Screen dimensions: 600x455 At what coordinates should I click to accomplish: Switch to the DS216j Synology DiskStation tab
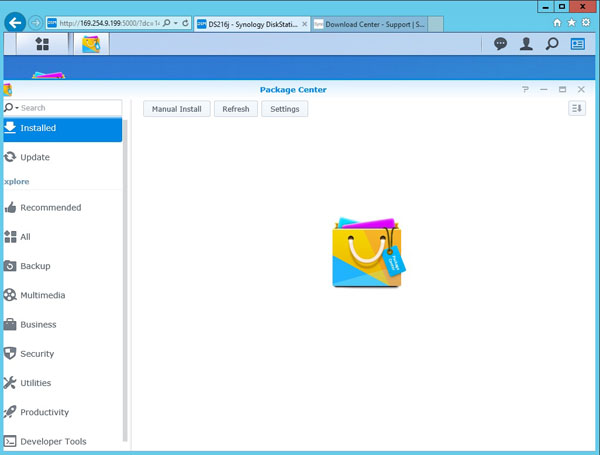(252, 24)
